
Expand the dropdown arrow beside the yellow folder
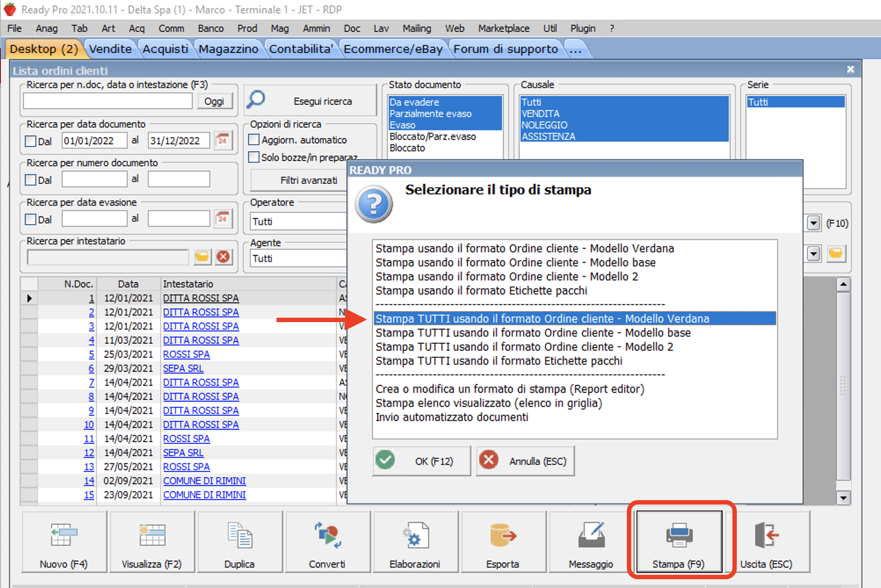(814, 254)
